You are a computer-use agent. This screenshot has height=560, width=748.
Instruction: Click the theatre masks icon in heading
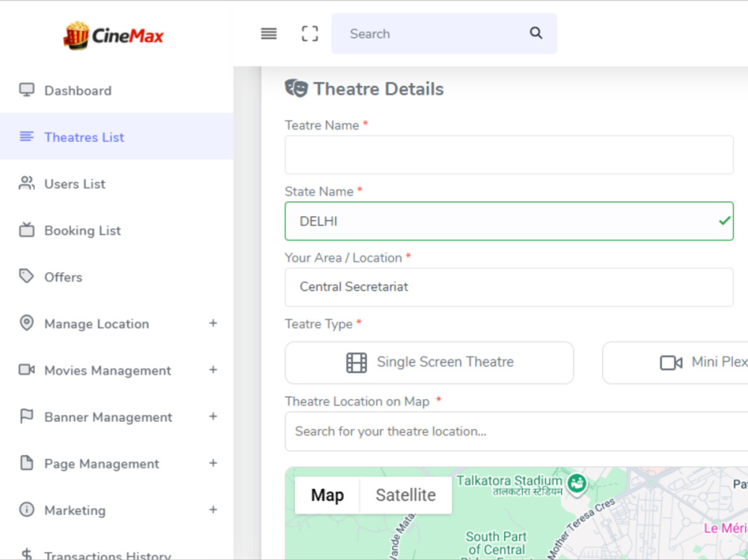(x=296, y=88)
